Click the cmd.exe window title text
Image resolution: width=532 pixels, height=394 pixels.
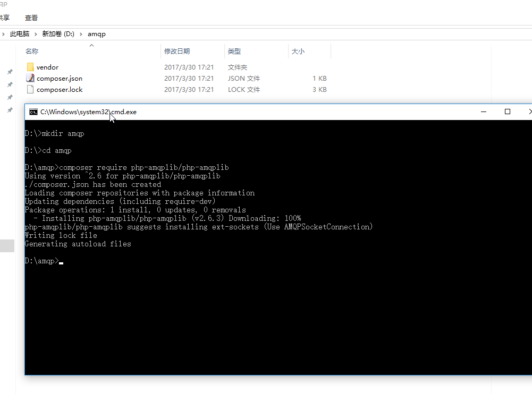point(88,112)
